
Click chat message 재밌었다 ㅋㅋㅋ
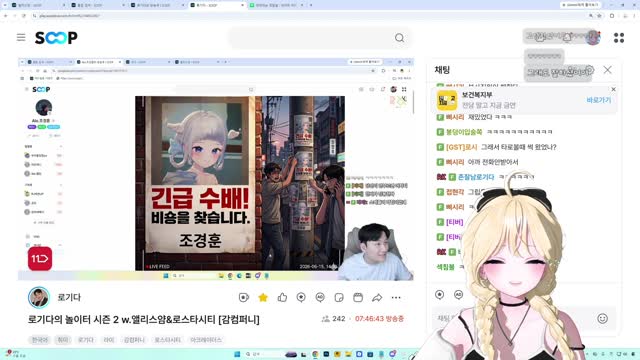click(490, 117)
